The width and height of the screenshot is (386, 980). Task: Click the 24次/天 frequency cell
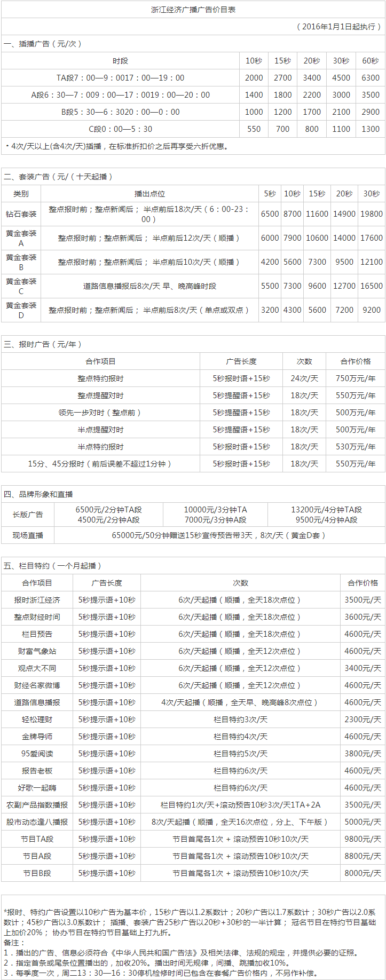[304, 378]
